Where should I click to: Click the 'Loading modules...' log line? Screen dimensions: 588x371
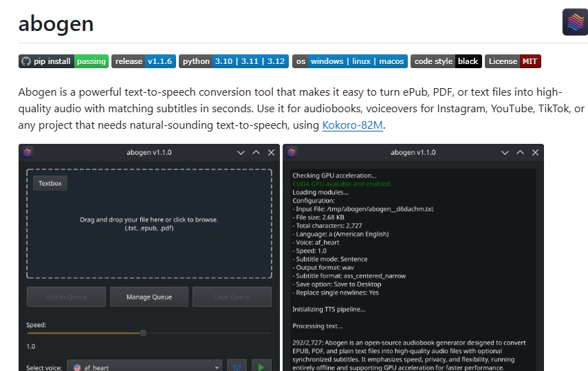pyautogui.click(x=320, y=192)
